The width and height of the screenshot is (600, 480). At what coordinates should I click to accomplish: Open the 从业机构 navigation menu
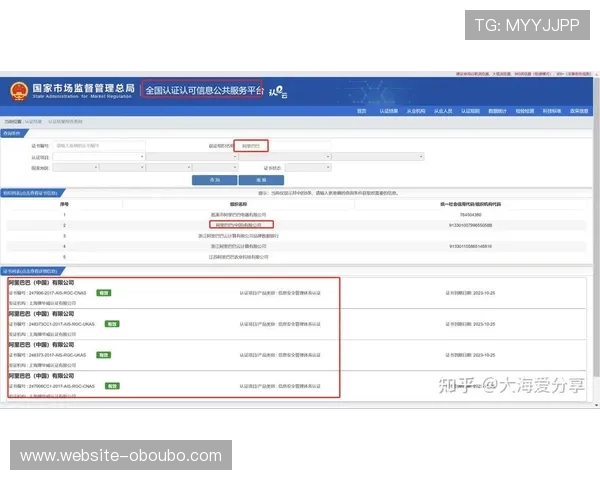point(416,111)
